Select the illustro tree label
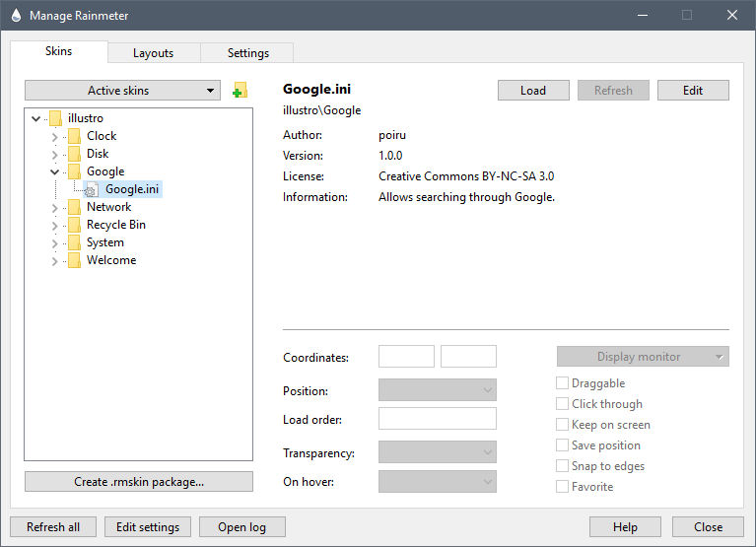This screenshot has width=756, height=547. pyautogui.click(x=86, y=118)
